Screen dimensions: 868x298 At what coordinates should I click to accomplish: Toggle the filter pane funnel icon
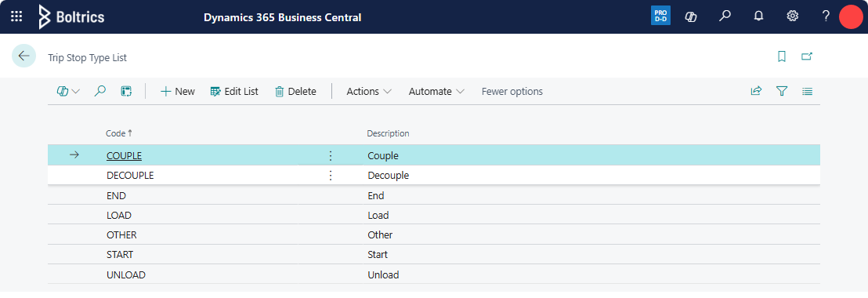click(782, 92)
